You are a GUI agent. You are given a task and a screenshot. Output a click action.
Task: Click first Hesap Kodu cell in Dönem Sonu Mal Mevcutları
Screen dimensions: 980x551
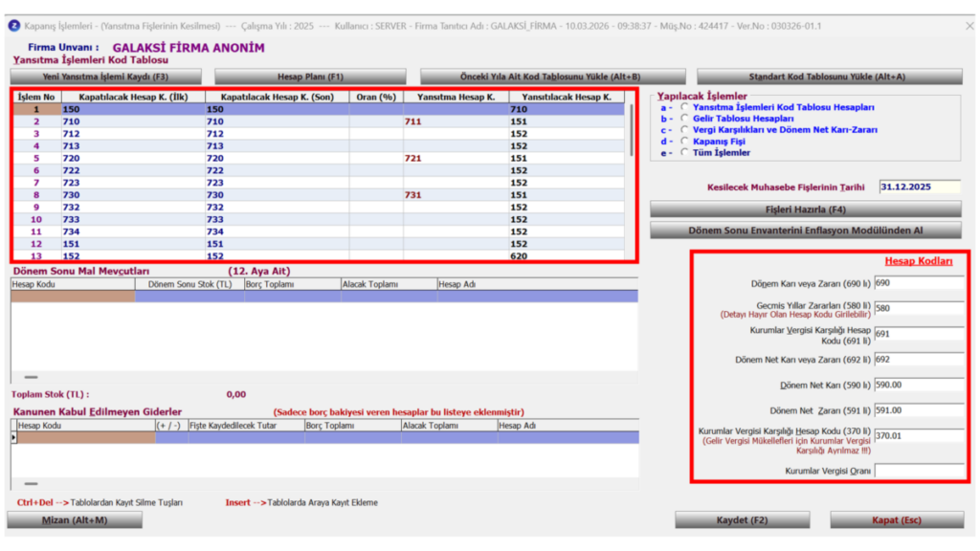click(73, 297)
